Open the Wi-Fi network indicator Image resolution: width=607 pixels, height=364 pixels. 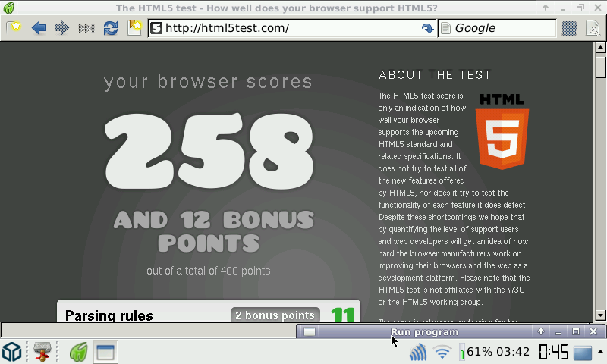click(x=442, y=352)
